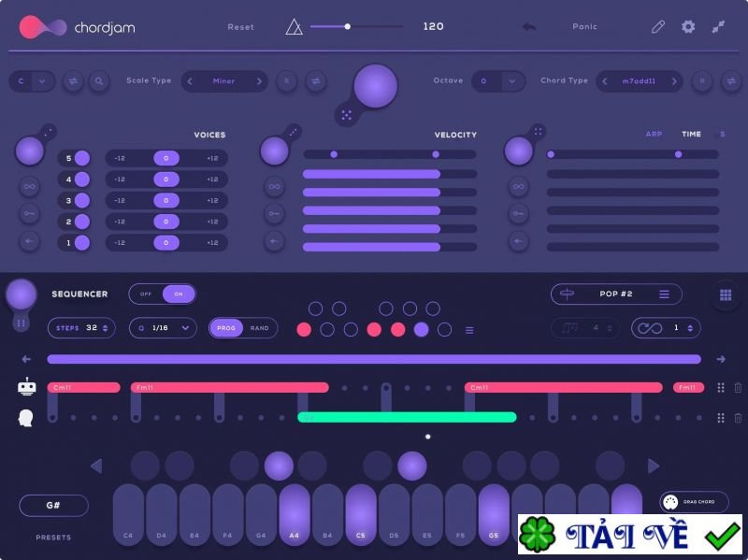
Task: Open the Q 1/16 quantize dropdown
Action: click(162, 328)
